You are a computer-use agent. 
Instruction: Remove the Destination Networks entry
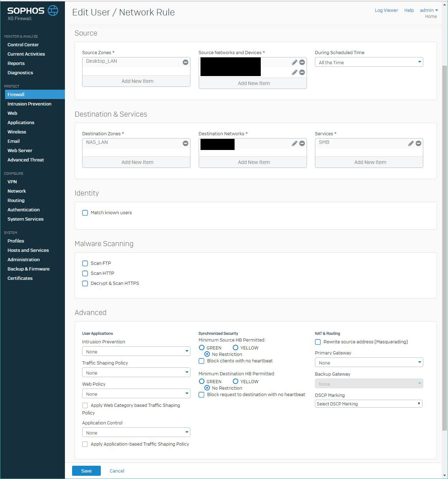(302, 143)
